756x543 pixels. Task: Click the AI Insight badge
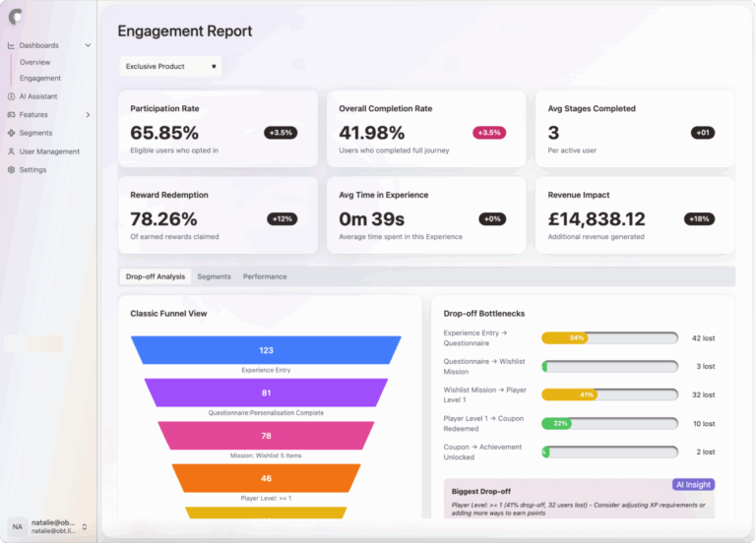click(693, 484)
